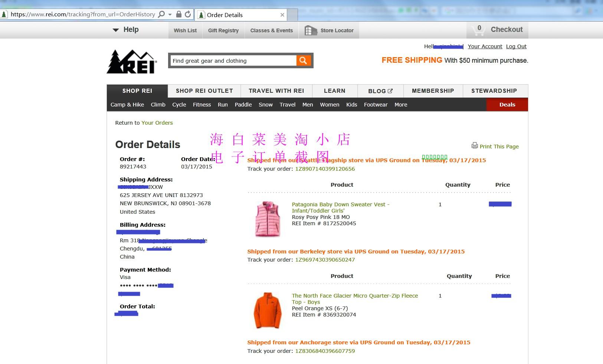Screen dimensions: 603x364
Task: Click the Print This Page link
Action: click(x=499, y=147)
